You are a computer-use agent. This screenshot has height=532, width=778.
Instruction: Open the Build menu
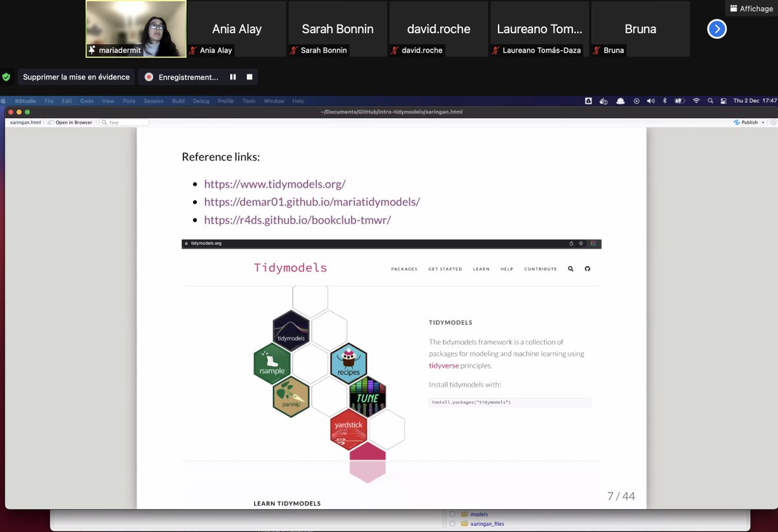tap(178, 101)
